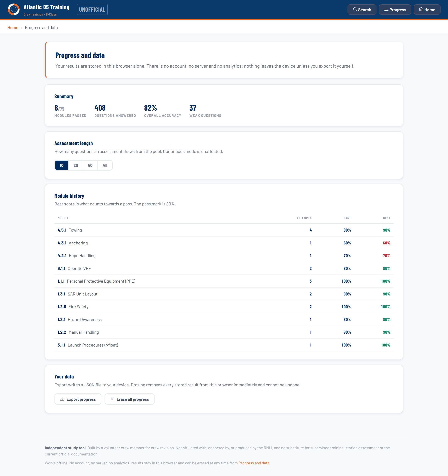The width and height of the screenshot is (448, 476).
Task: Click the Atlantic 85 Training lifebuoy logo
Action: tap(14, 10)
